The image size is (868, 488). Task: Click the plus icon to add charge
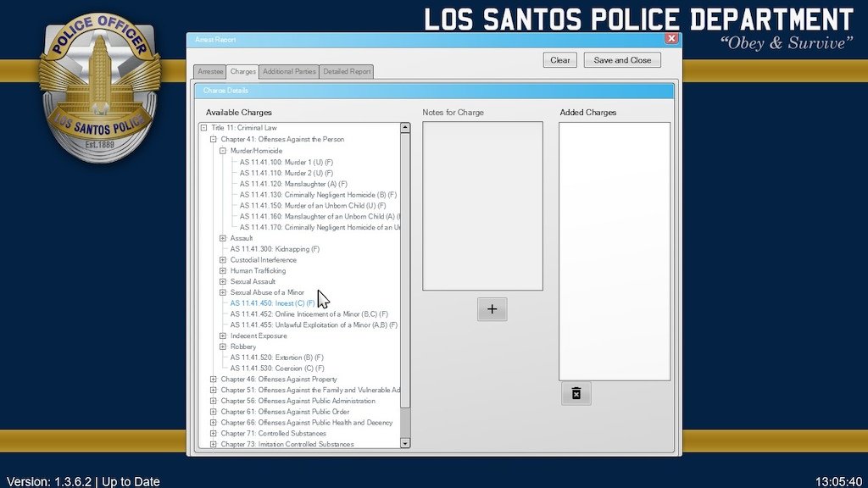492,309
